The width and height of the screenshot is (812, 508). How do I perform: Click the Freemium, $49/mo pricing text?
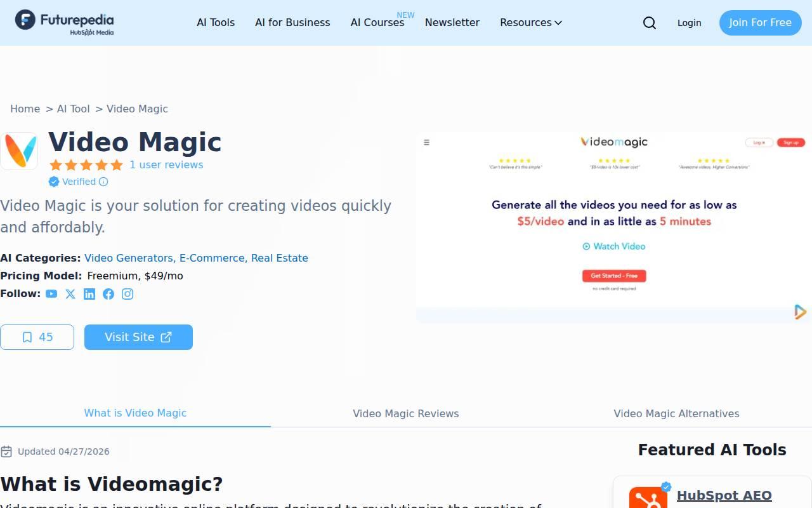(135, 276)
